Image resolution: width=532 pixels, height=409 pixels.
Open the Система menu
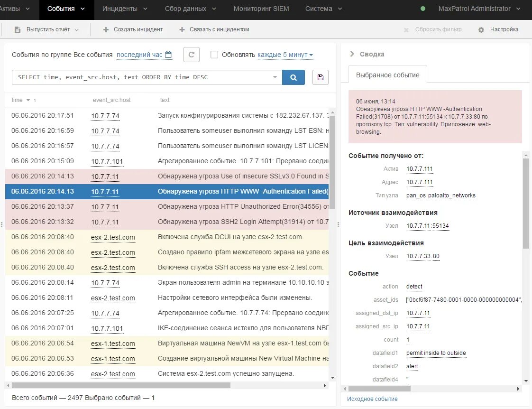(323, 9)
